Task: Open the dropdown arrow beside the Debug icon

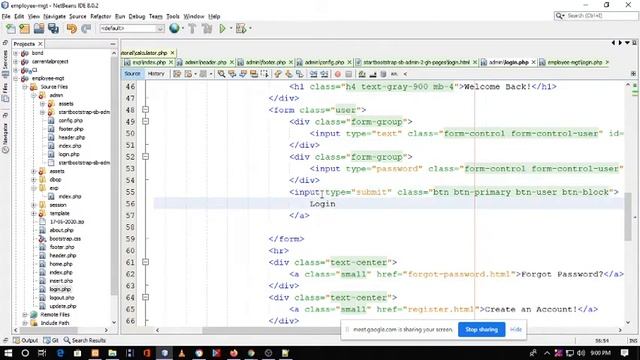Action: click(250, 29)
